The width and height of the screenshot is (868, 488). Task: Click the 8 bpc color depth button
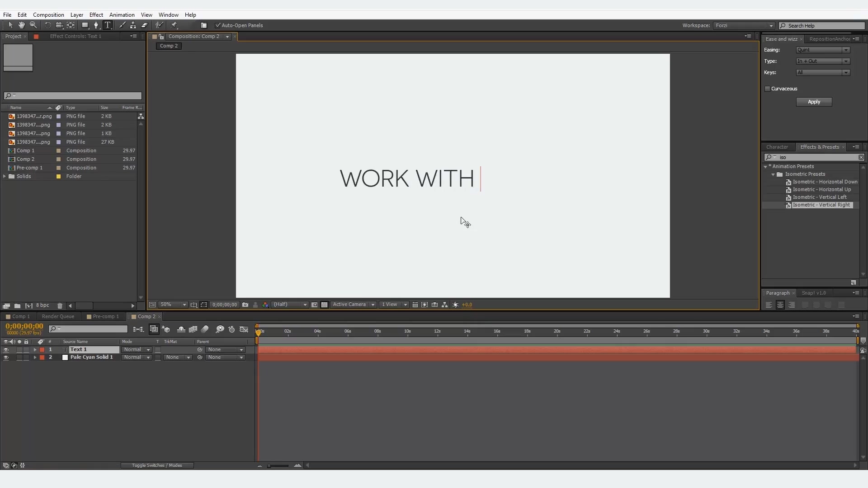42,306
